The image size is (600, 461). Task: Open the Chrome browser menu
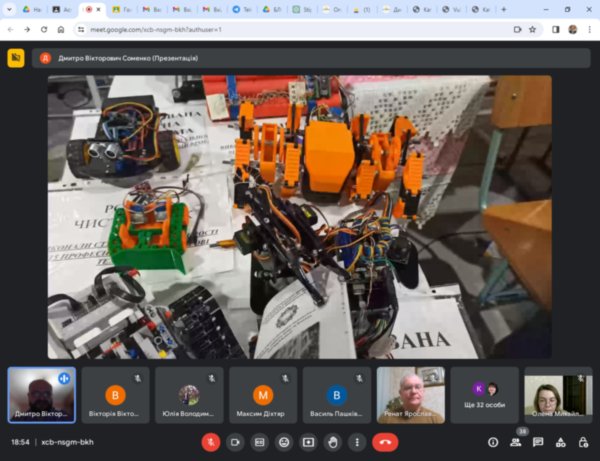[x=589, y=29]
